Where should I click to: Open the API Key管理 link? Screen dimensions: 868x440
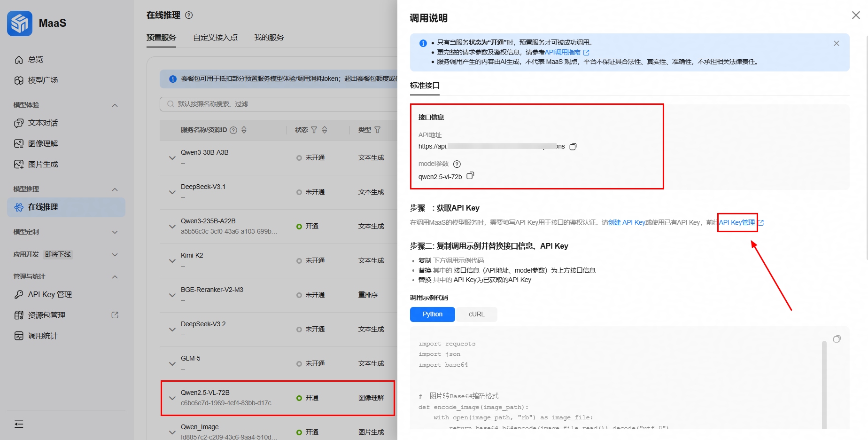737,222
